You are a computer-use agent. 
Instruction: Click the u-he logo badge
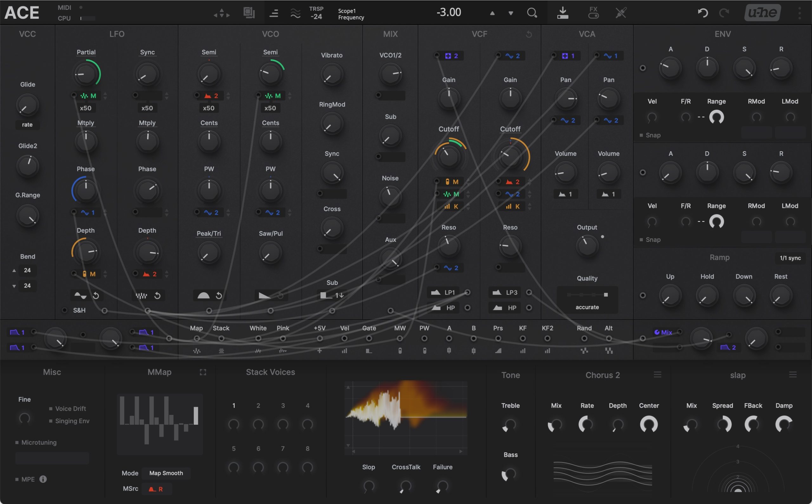[x=762, y=13]
